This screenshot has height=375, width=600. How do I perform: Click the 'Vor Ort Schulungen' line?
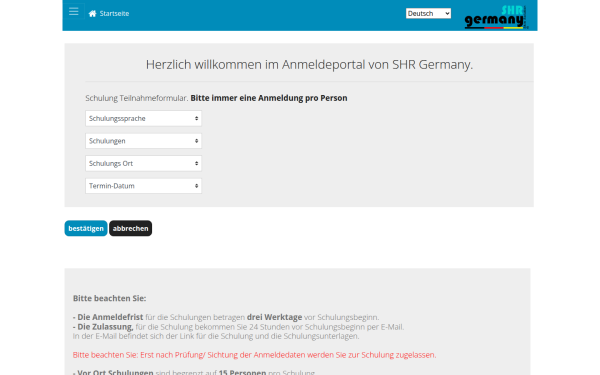click(x=194, y=372)
